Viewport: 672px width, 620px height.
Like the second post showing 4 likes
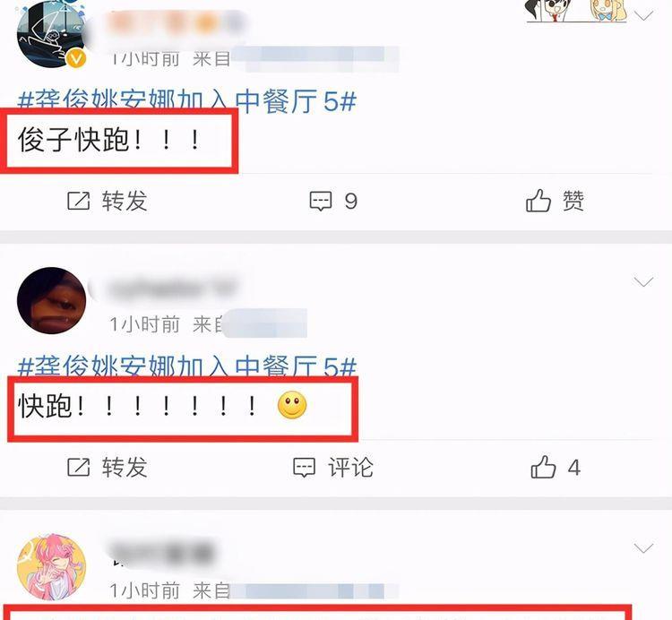point(543,467)
